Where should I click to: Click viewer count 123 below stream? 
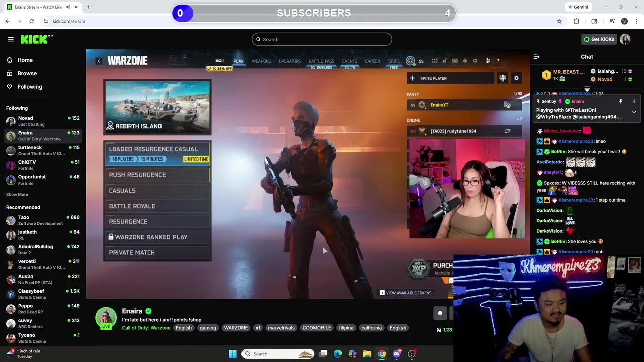(x=444, y=330)
